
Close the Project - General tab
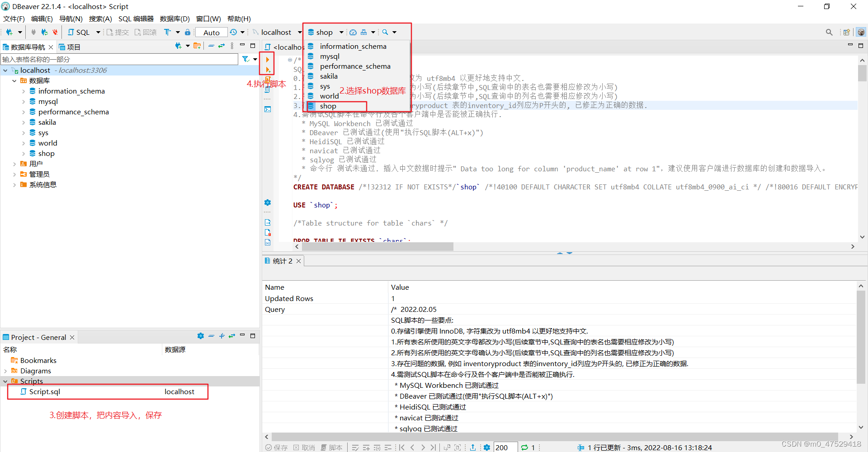(72, 337)
